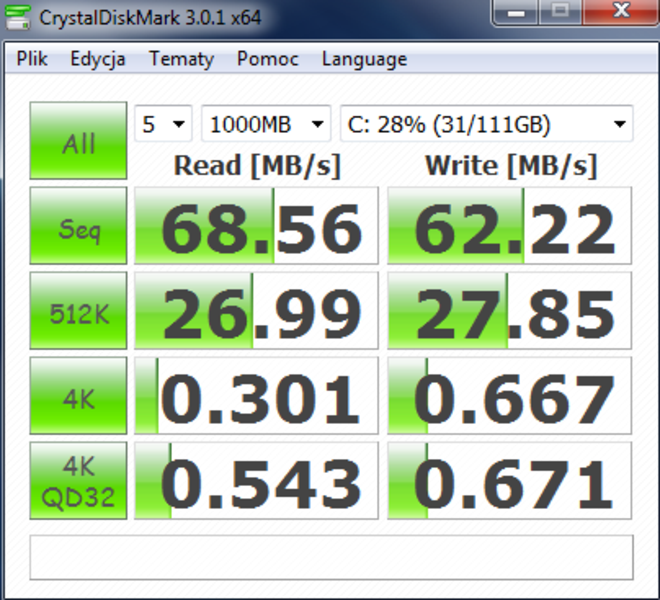Click the 4K QD32 read result 0.543
The width and height of the screenshot is (660, 600).
[256, 480]
